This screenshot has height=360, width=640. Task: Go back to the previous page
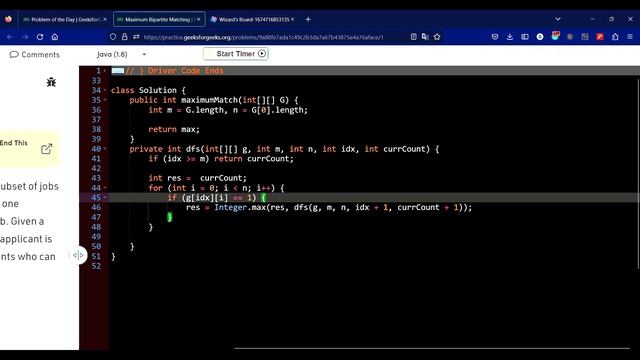point(10,37)
